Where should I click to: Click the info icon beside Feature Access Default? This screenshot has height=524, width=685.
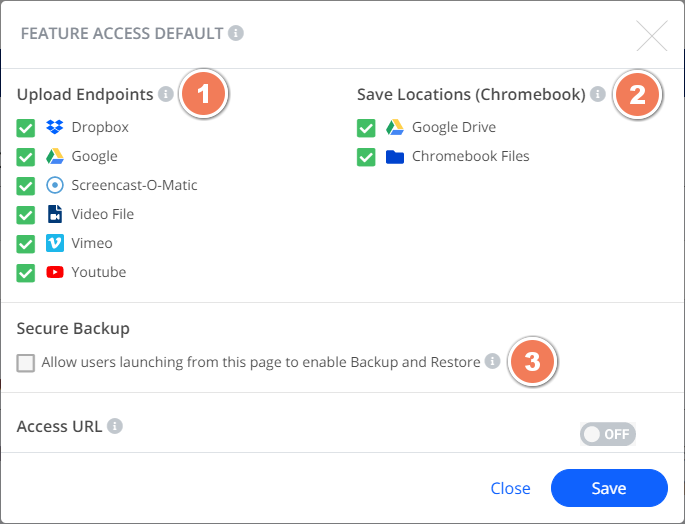pos(236,33)
